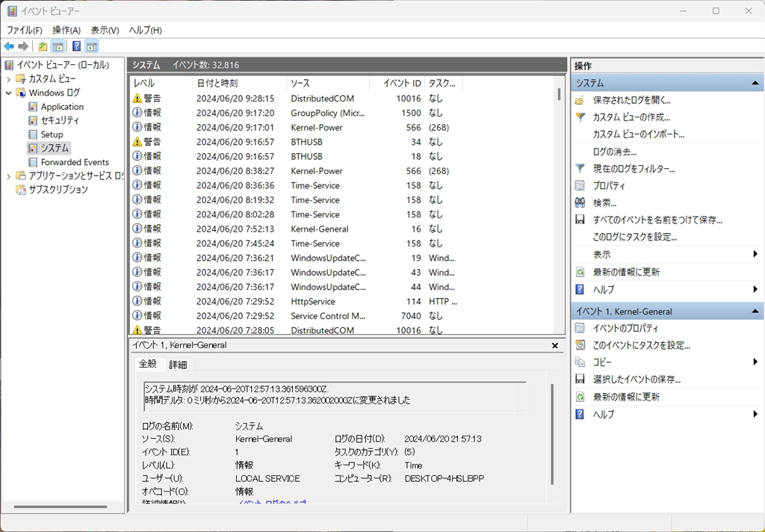Click このログにタスクを設定... action
Image resolution: width=765 pixels, height=532 pixels.
point(635,237)
